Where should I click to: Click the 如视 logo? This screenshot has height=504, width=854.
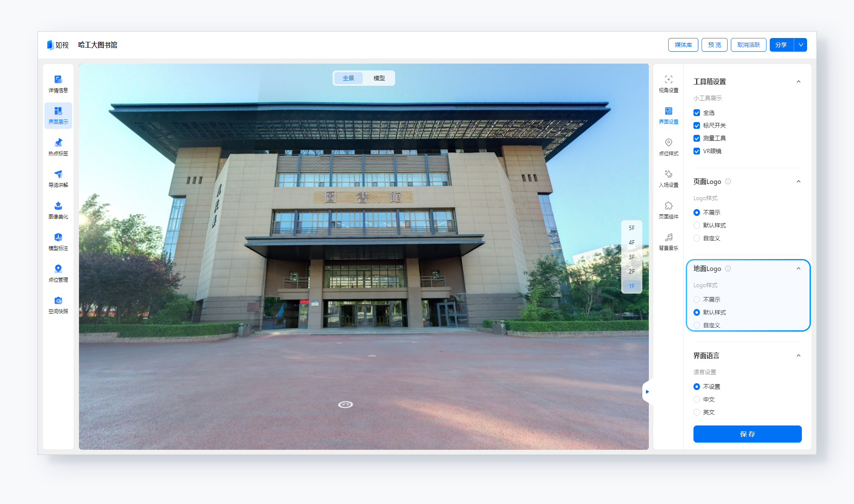click(x=58, y=45)
